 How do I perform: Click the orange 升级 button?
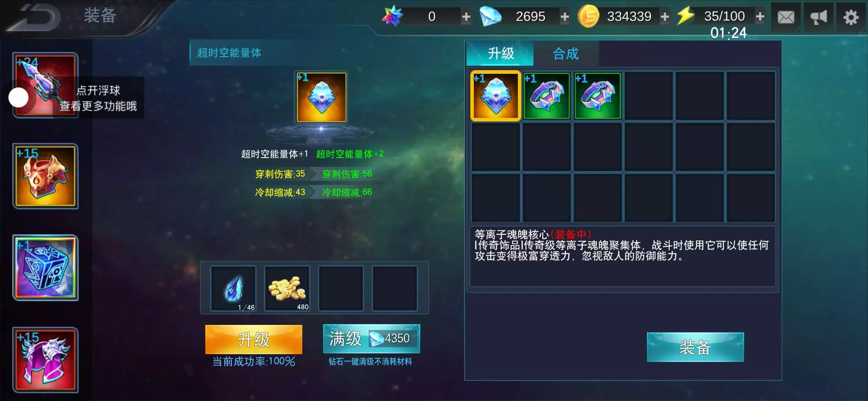pos(254,339)
